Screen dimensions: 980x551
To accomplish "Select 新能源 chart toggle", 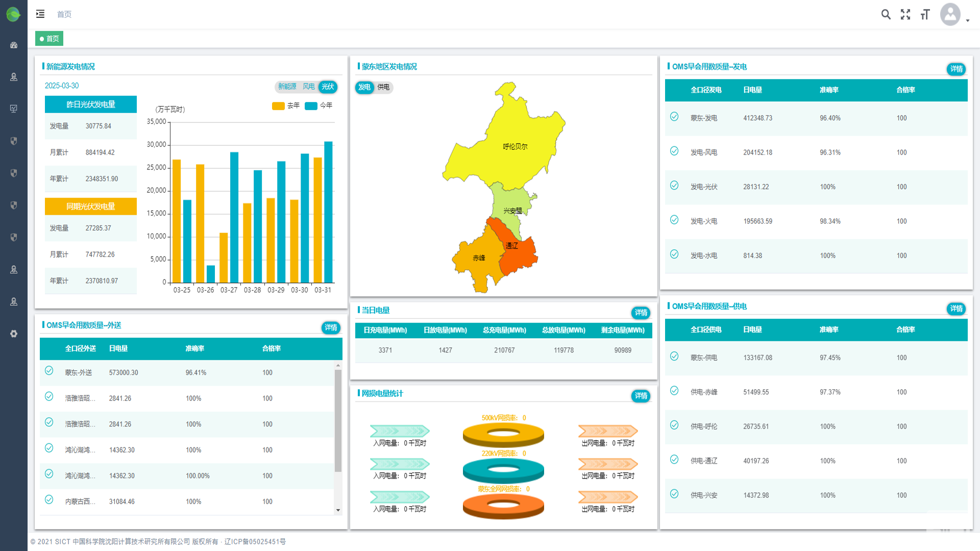I will click(x=287, y=87).
